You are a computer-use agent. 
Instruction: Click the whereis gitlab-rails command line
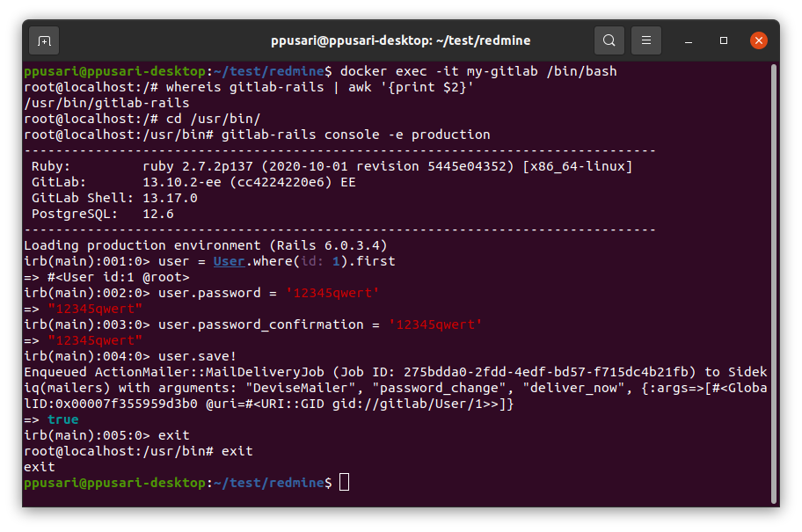pyautogui.click(x=249, y=87)
